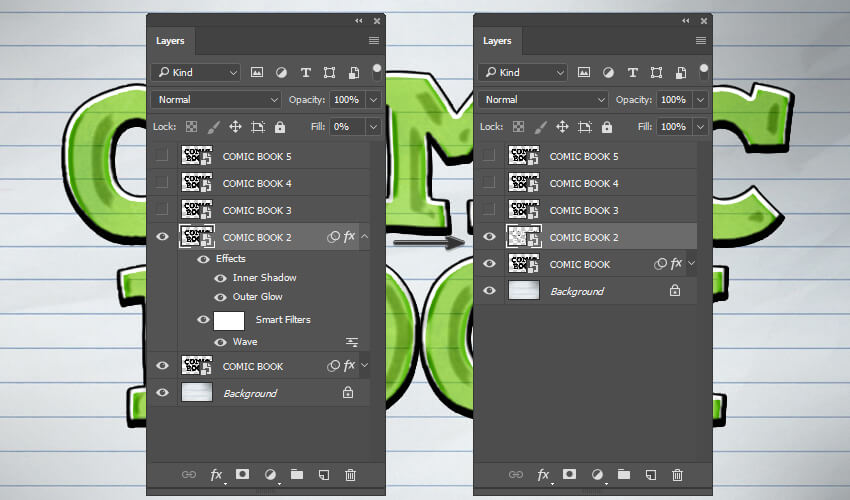This screenshot has width=850, height=500.
Task: Show COMIC BOOK 3 layer in left panel
Action: click(162, 209)
